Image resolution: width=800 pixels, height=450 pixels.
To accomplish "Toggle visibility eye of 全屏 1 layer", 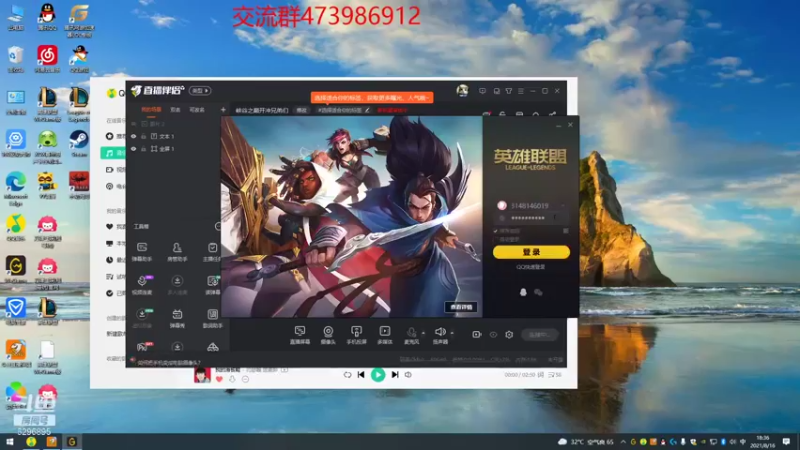I will click(x=134, y=149).
